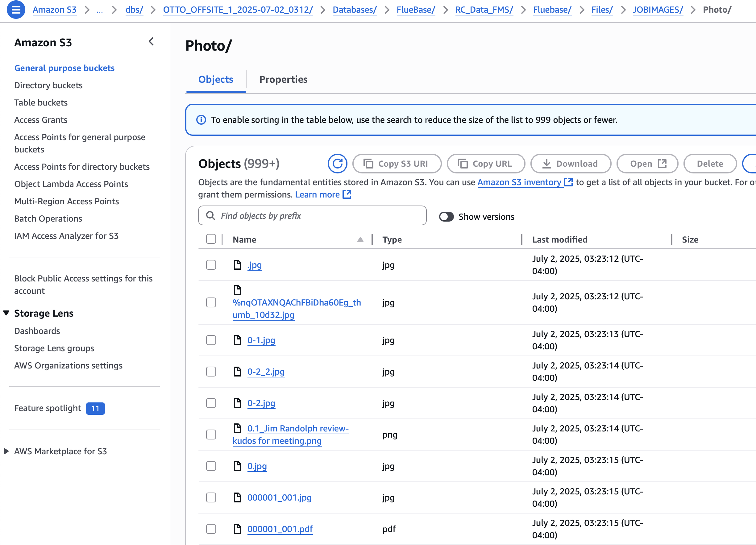Check the box for 0.jpg
Image resolution: width=756 pixels, height=545 pixels.
coord(211,466)
